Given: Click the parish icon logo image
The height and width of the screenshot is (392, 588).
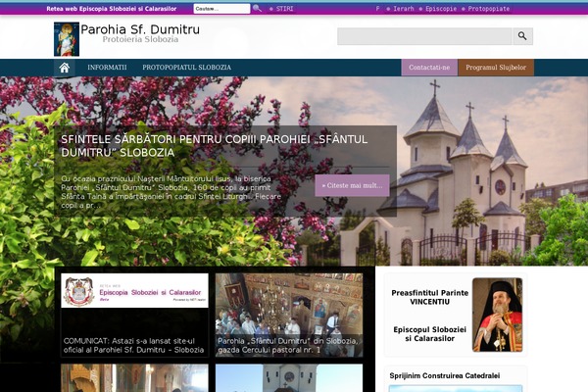Looking at the screenshot, I should (66, 38).
